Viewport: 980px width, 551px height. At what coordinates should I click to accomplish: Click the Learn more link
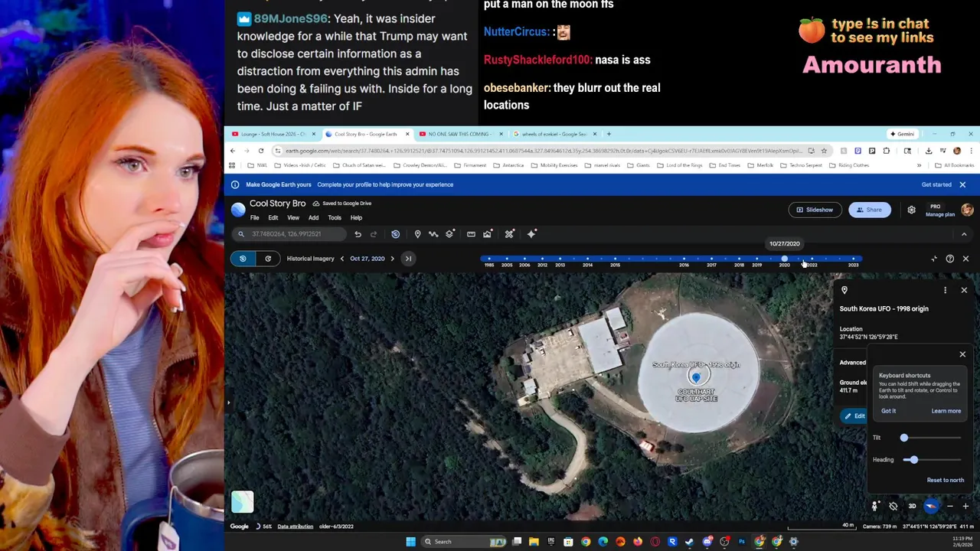(946, 411)
